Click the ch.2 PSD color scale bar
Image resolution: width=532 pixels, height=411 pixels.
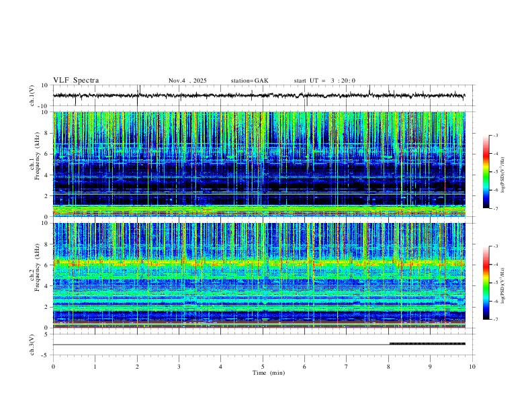486,283
